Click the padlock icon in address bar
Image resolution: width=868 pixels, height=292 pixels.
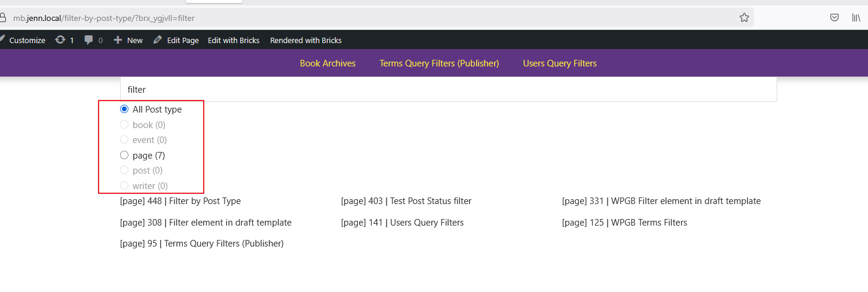pos(3,18)
